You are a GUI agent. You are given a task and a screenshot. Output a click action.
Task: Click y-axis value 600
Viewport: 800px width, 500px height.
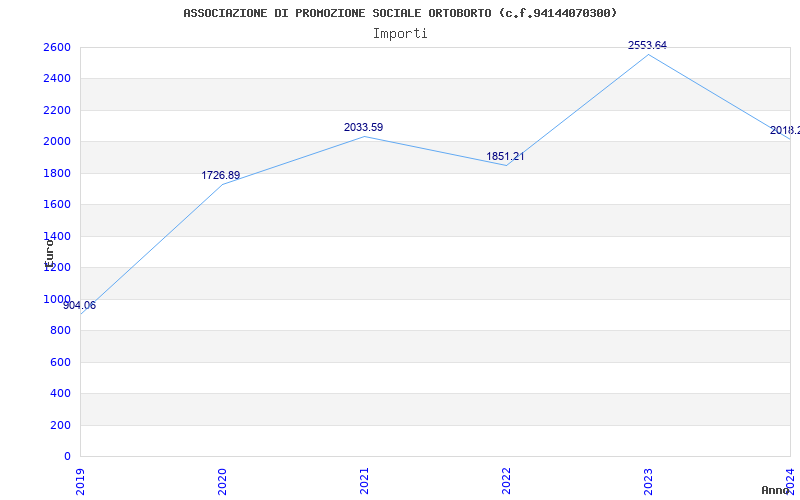(60, 362)
